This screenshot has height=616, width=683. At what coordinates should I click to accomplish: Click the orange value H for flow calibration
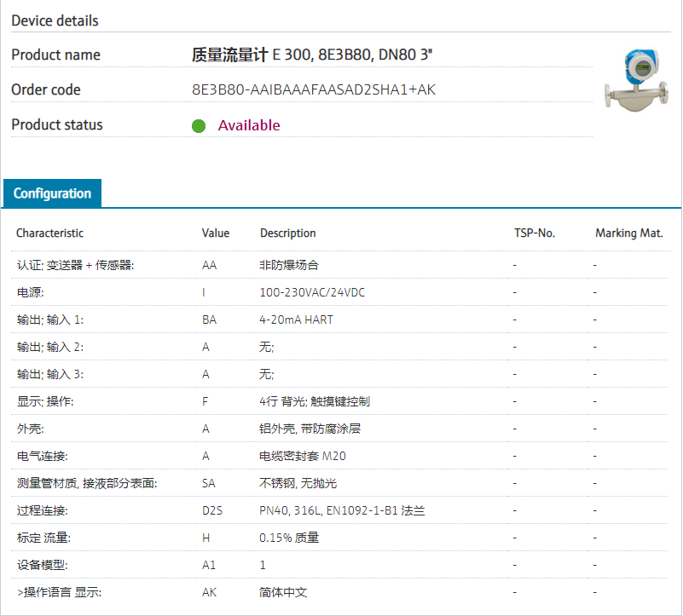click(x=205, y=538)
